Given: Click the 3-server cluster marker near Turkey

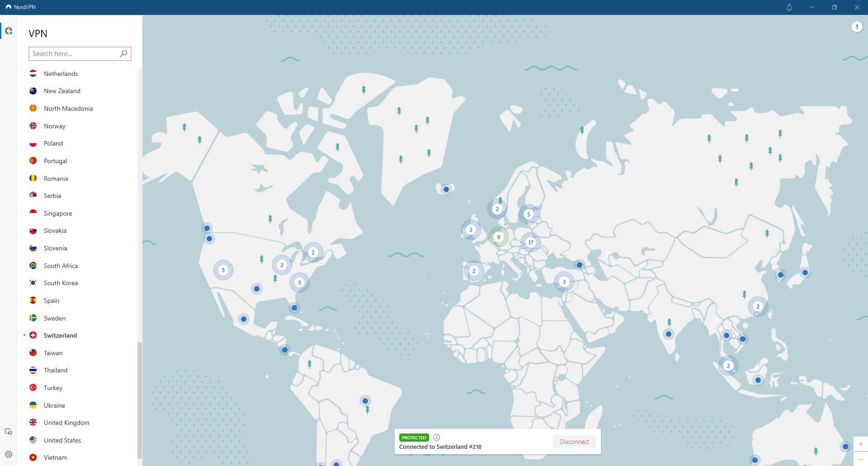Looking at the screenshot, I should pyautogui.click(x=564, y=282).
